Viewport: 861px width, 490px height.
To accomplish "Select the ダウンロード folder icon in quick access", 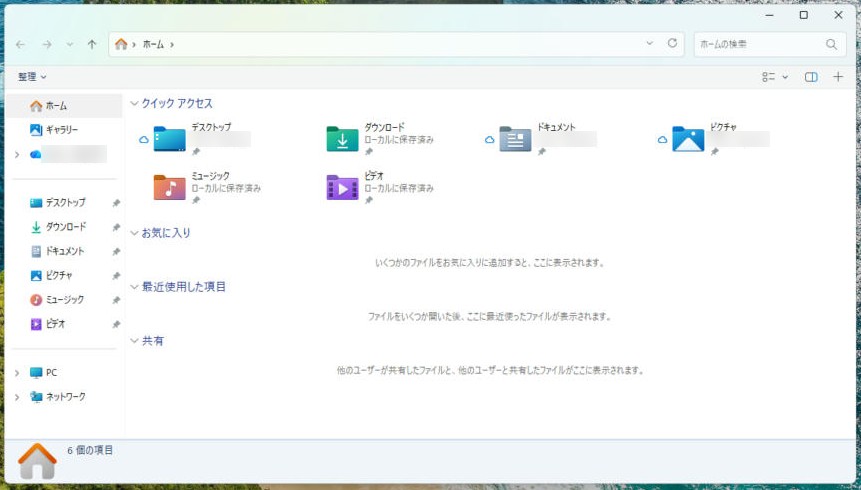I will [x=343, y=139].
